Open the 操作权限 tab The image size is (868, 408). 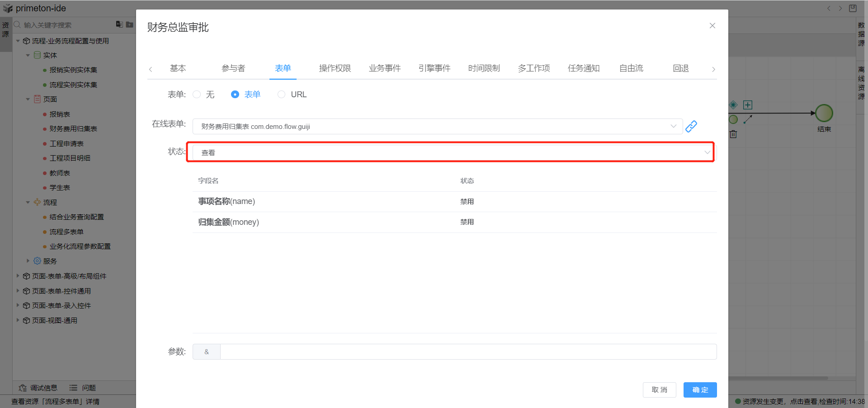coord(335,68)
